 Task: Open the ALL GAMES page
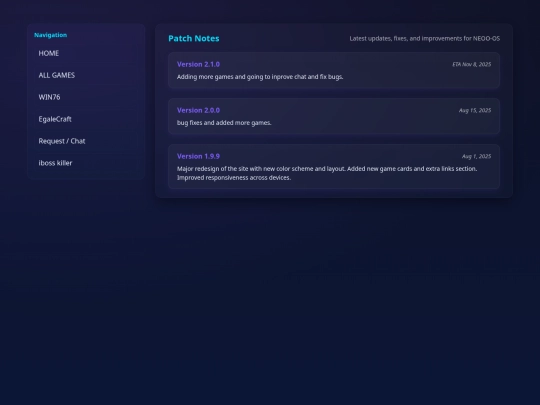coord(86,75)
